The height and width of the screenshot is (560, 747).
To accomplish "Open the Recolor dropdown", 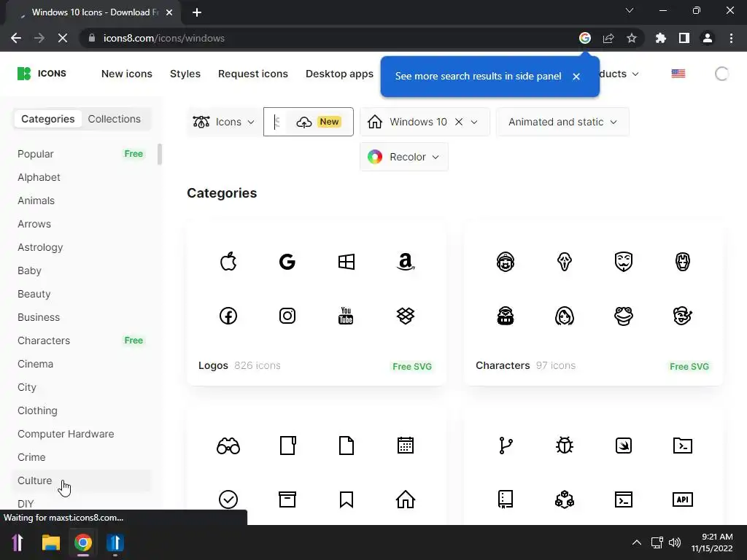I will [404, 157].
